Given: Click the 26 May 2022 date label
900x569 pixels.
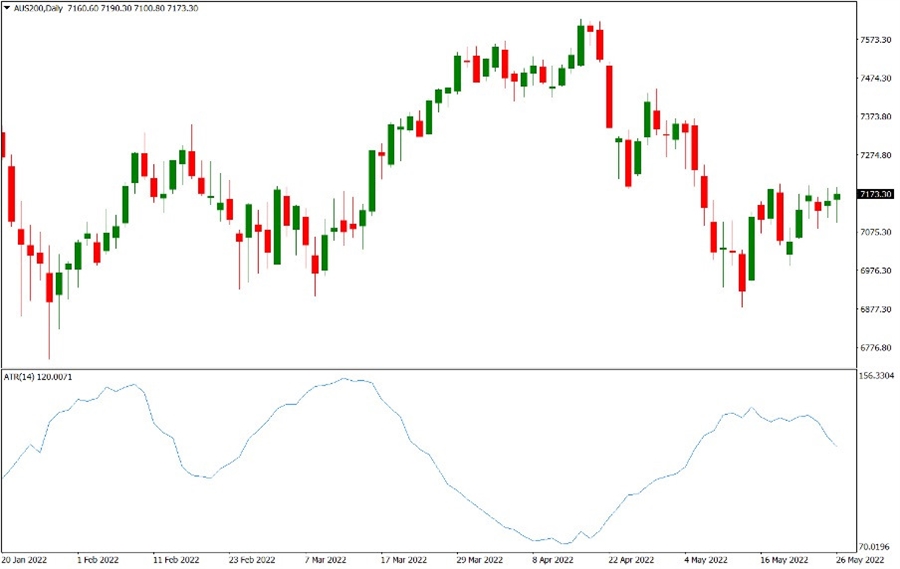Looking at the screenshot, I should 862,560.
